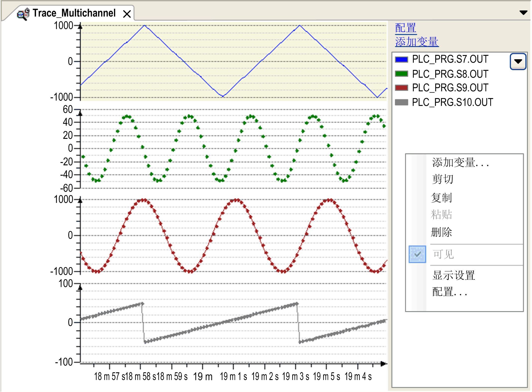Expand the dropdown button beside PLC_PRG.S7.OUT
The height and width of the screenshot is (392, 532).
coord(518,61)
